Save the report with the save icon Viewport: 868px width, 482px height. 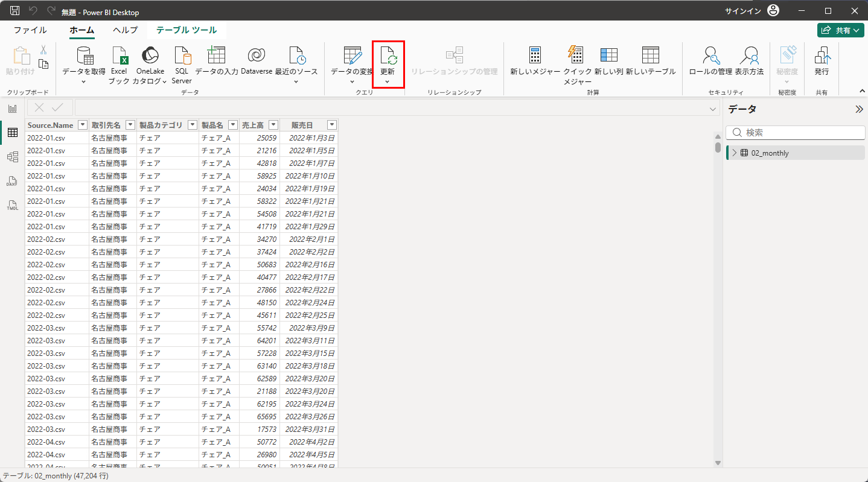click(15, 11)
